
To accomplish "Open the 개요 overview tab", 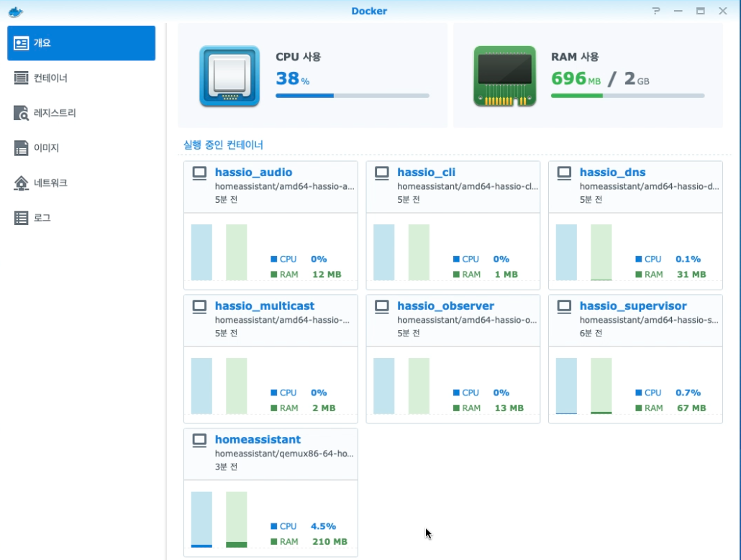I will point(81,43).
